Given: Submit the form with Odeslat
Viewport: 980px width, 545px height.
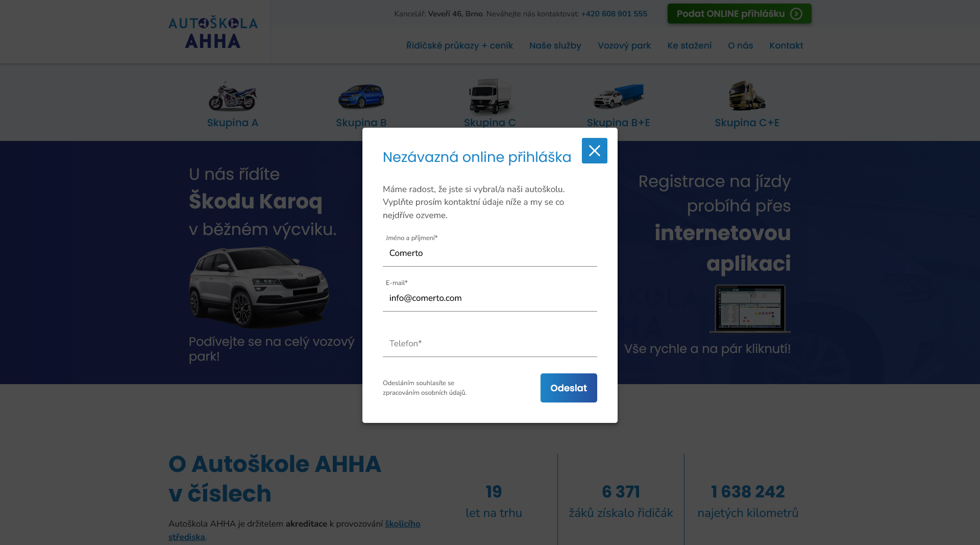Looking at the screenshot, I should (568, 388).
